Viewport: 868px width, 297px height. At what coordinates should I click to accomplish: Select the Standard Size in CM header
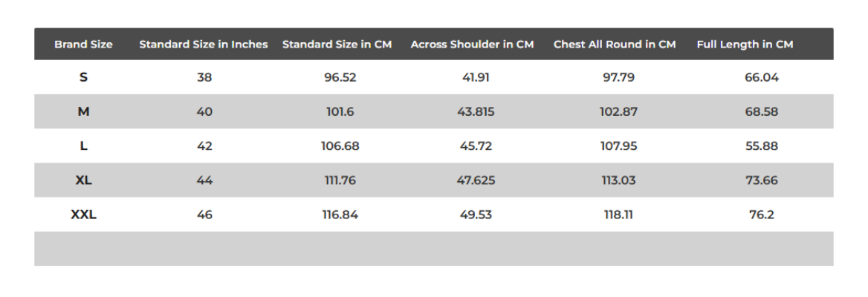click(337, 45)
